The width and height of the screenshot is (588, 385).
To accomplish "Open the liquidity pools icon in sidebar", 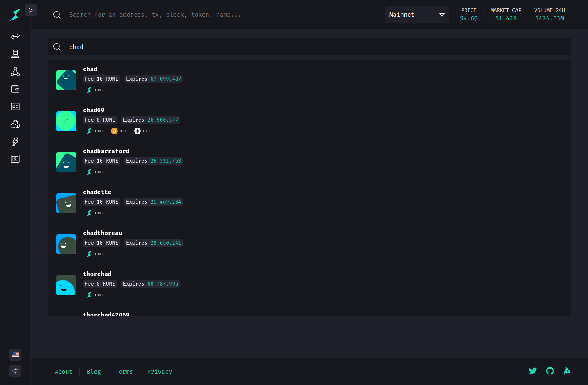I will point(15,54).
